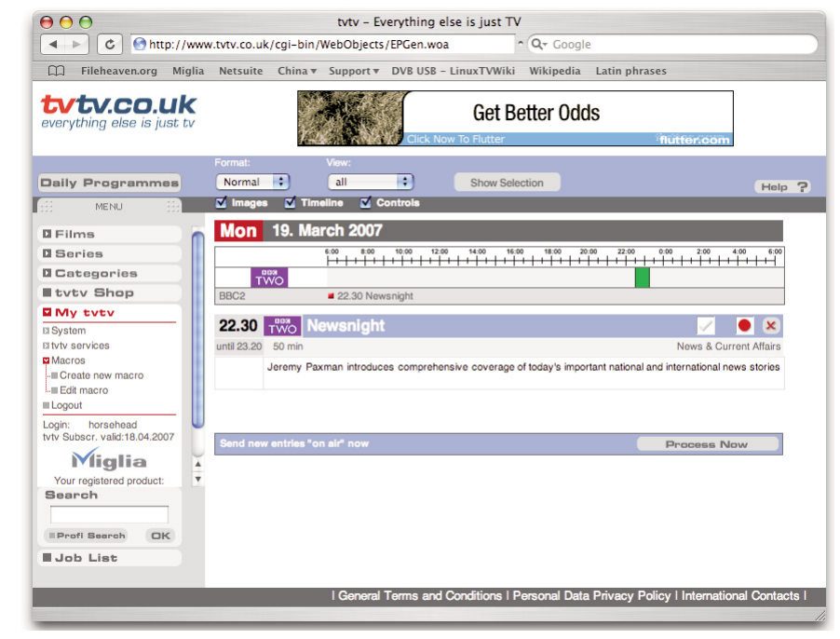
Task: Open the bookmarks book icon
Action: click(x=56, y=71)
